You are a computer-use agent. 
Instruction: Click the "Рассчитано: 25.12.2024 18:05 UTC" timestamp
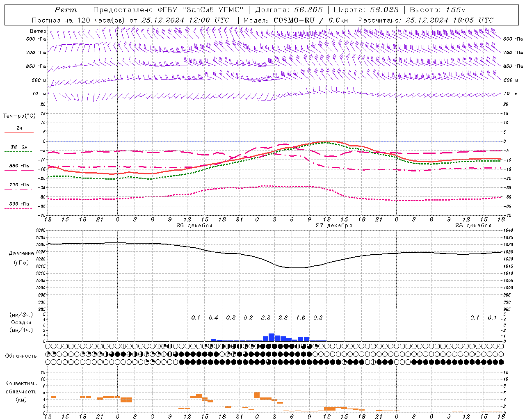click(426, 20)
